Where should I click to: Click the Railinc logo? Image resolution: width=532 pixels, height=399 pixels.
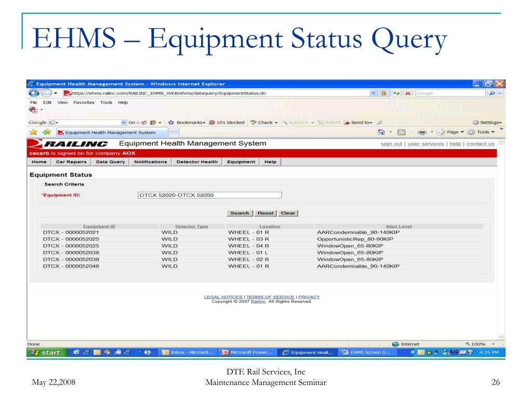point(69,144)
